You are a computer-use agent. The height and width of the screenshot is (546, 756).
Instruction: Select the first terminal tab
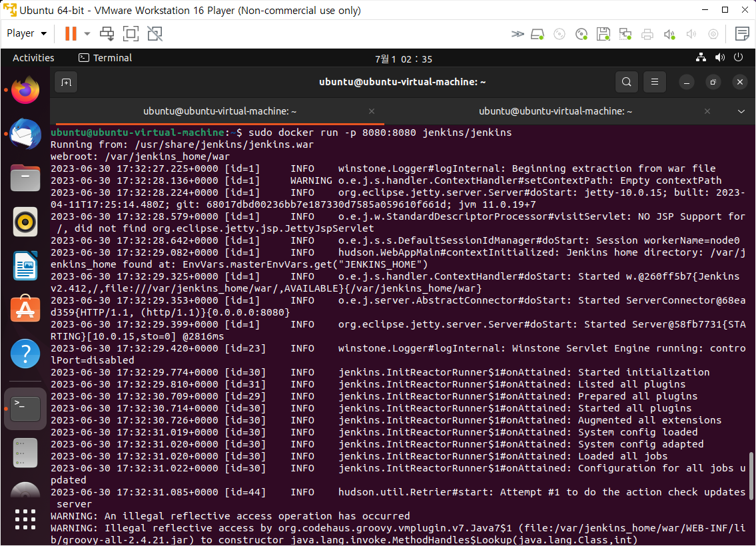coord(219,111)
